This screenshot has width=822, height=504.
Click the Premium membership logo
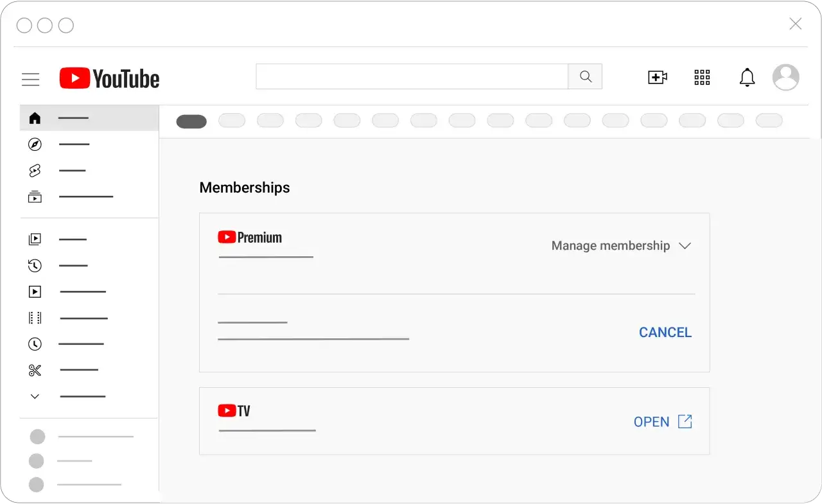(x=249, y=236)
